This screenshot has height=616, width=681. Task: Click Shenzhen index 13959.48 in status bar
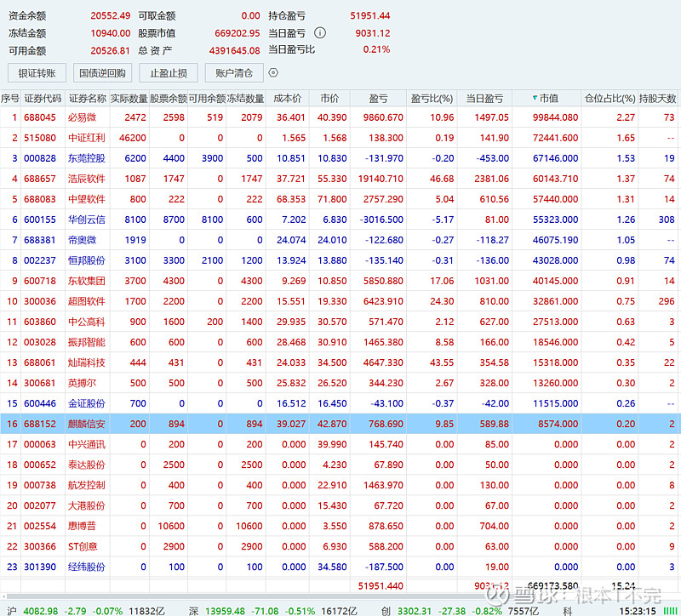pos(225,611)
